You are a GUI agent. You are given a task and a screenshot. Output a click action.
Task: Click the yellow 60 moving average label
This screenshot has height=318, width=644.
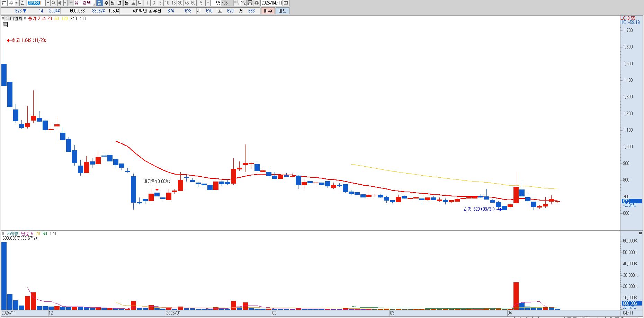(x=56, y=19)
